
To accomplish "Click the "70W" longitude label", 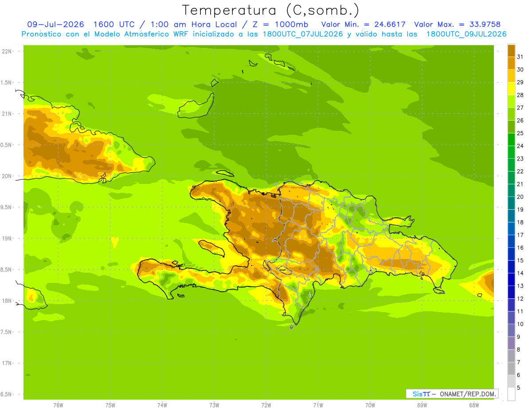I will click(370, 405).
